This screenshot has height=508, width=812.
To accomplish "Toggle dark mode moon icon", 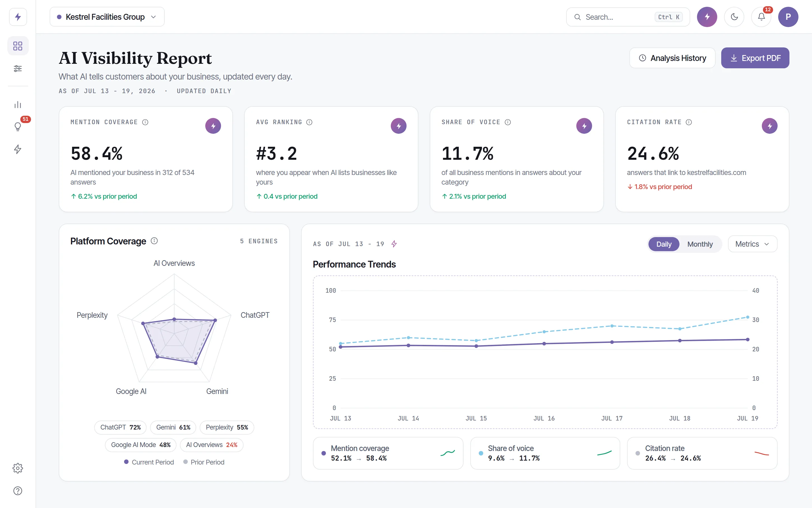I will click(734, 17).
